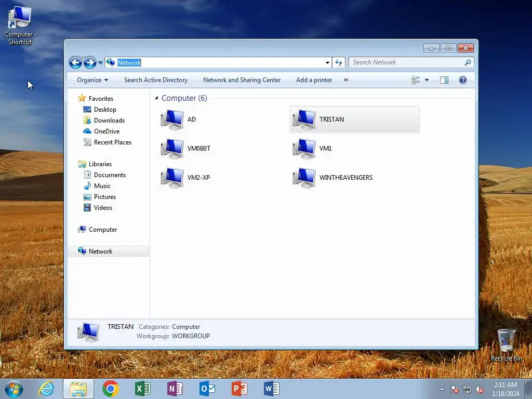Viewport: 532px width, 399px height.
Task: Launch Outlook from taskbar
Action: (x=207, y=389)
